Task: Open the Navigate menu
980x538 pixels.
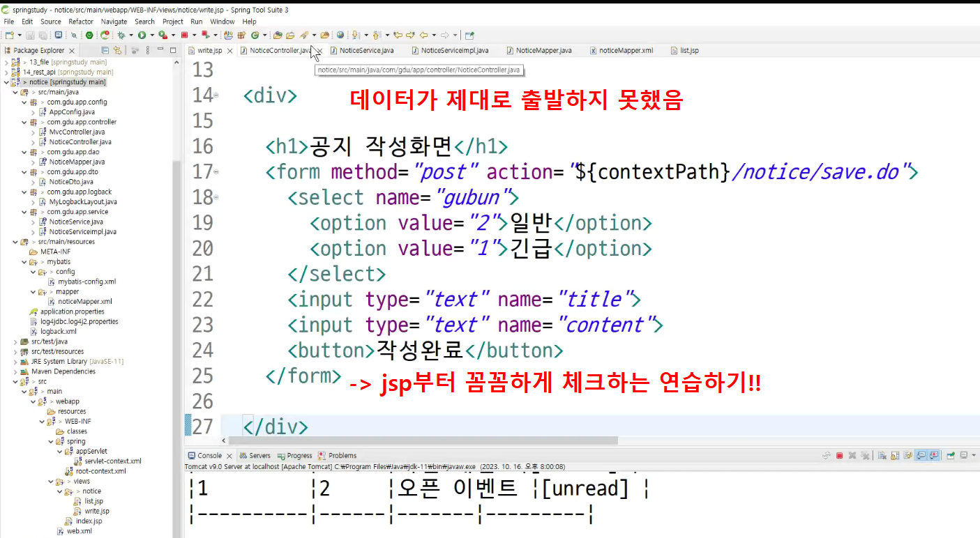Action: tap(114, 22)
